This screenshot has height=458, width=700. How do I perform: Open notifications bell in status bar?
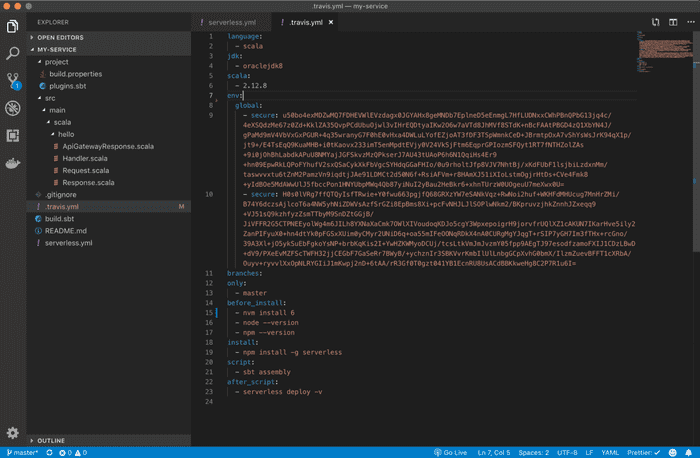pos(688,453)
